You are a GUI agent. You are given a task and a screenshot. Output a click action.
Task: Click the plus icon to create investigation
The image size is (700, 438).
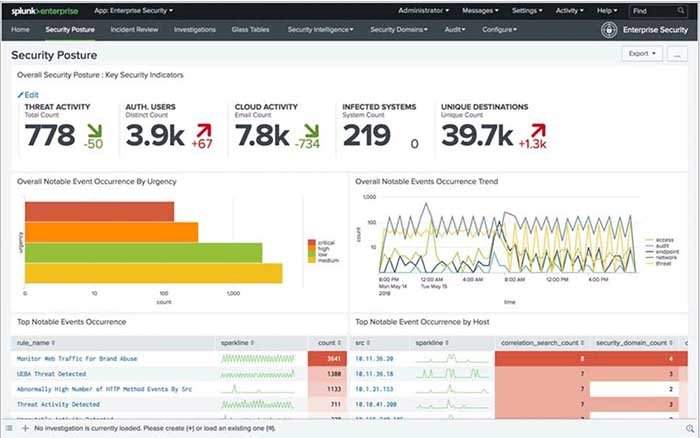pos(25,428)
